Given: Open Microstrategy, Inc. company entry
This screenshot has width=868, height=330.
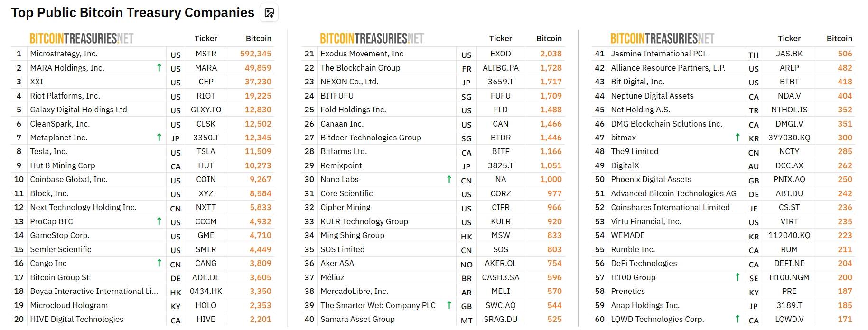Looking at the screenshot, I should (64, 54).
